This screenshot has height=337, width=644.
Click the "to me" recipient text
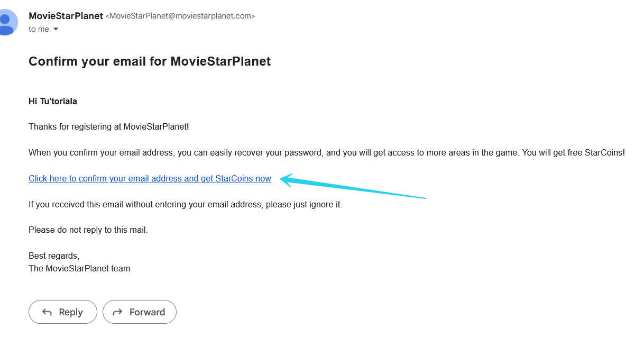coord(39,29)
